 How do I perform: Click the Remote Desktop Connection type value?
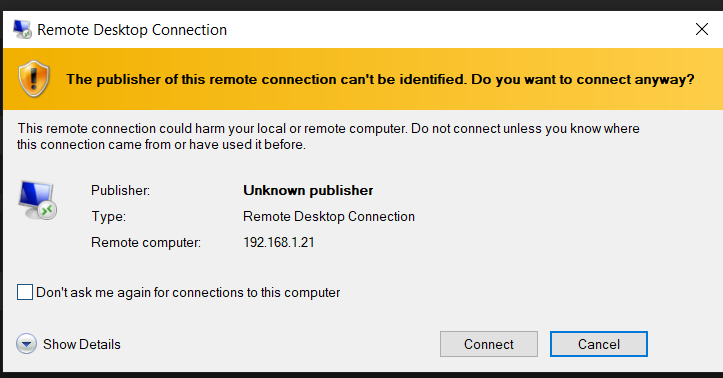(x=329, y=217)
